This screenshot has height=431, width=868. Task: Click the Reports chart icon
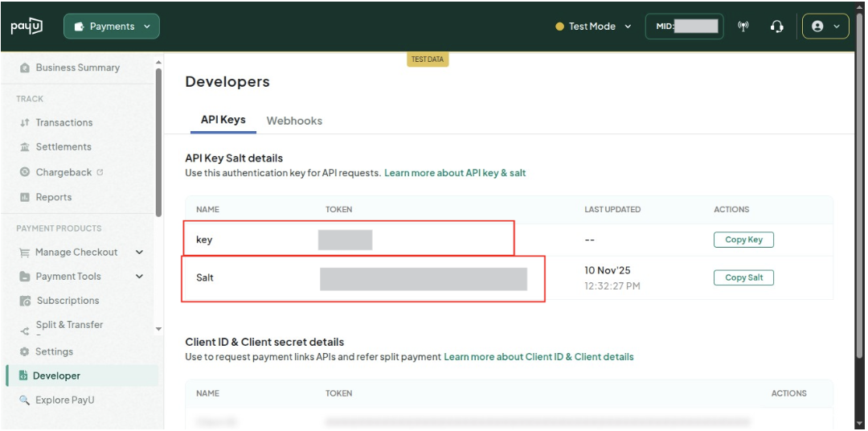coord(24,197)
